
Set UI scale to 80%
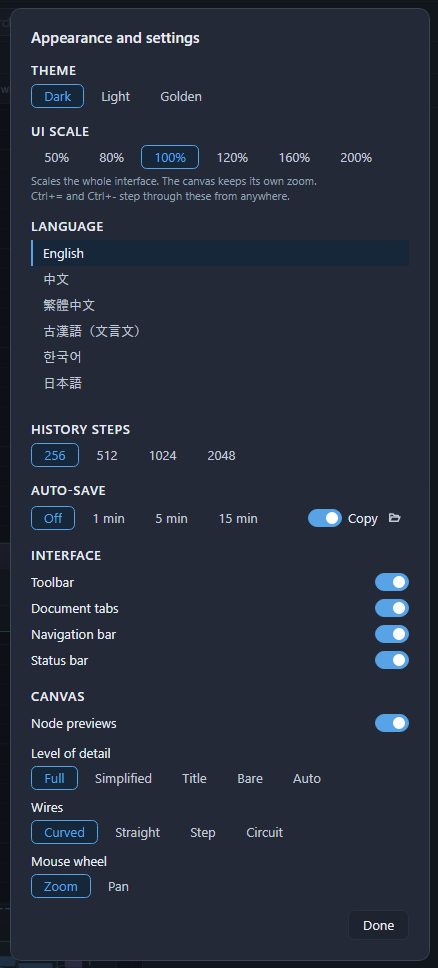click(x=112, y=157)
